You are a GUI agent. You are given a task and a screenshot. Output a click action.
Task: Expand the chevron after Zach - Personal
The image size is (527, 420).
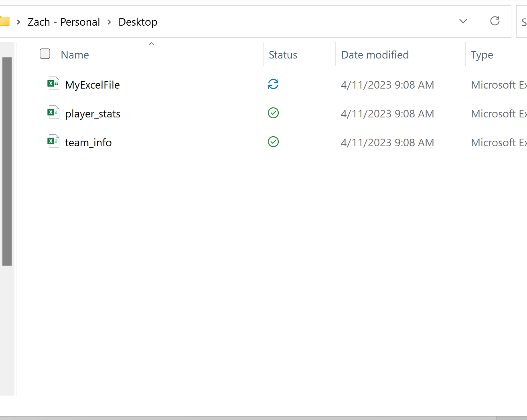point(109,22)
